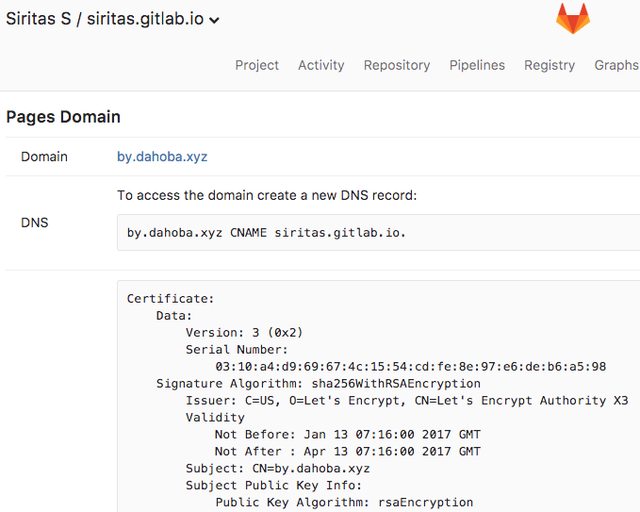Click the GitLab fox logo
Viewport: 640px width, 512px height.
pos(573,18)
